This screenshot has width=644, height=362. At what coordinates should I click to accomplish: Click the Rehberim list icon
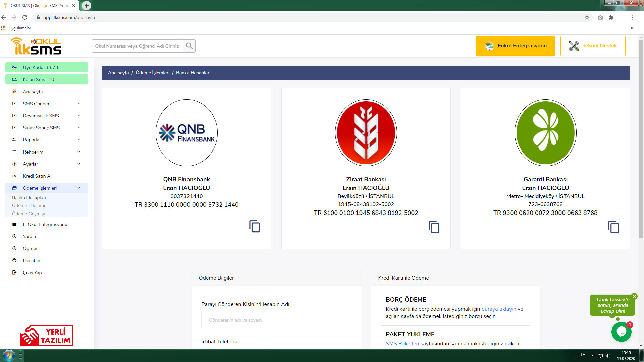coord(14,152)
